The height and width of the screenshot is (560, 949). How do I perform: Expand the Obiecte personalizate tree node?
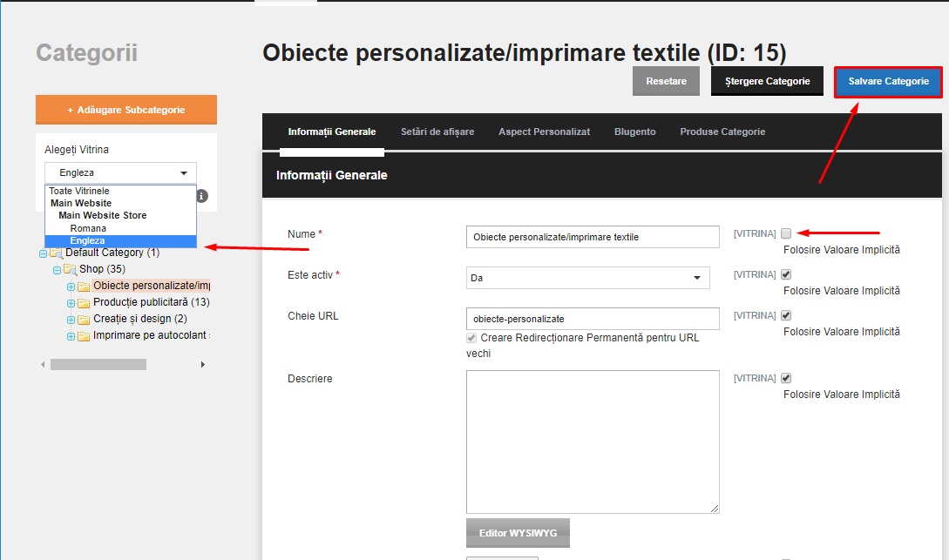(x=71, y=287)
